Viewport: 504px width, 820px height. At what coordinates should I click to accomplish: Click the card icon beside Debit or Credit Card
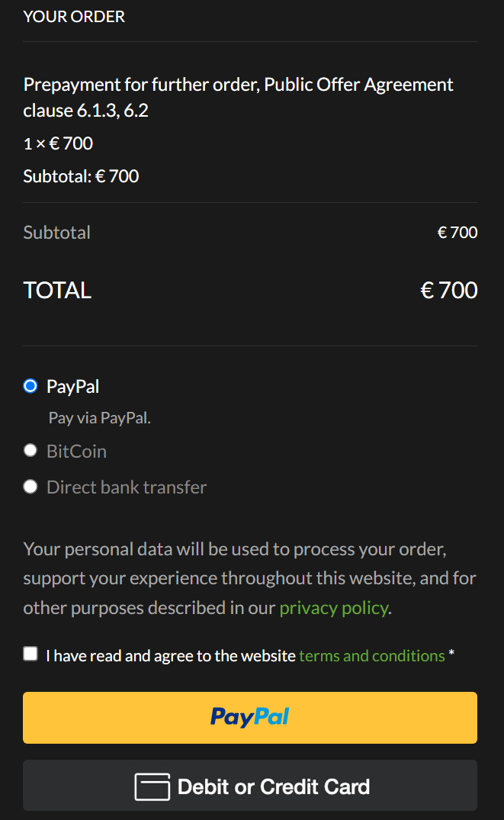pyautogui.click(x=152, y=786)
